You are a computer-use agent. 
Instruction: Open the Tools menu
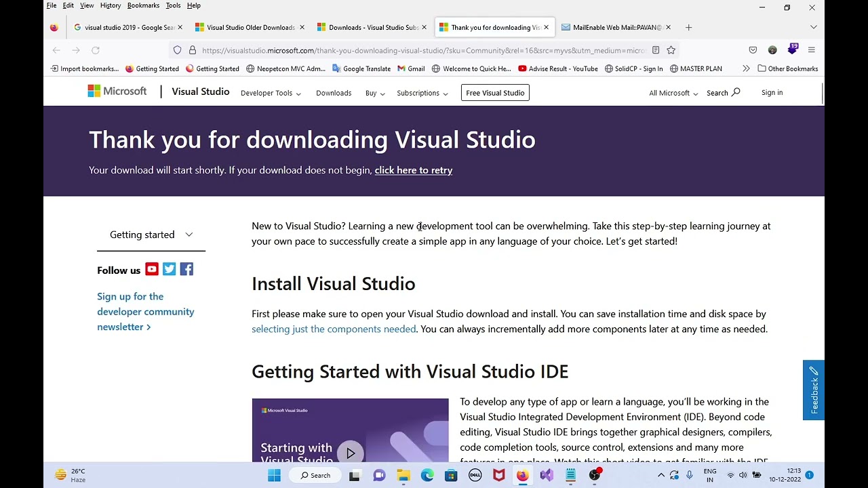[173, 5]
